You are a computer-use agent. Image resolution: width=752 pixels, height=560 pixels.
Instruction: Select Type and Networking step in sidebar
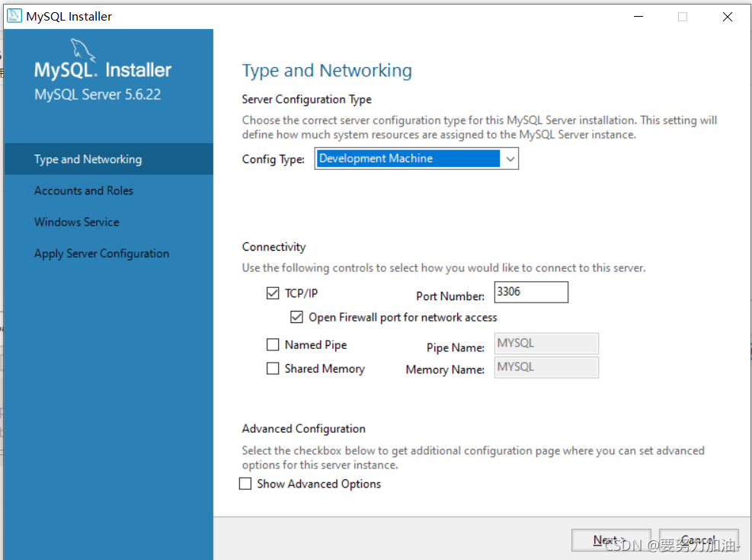tap(108, 159)
